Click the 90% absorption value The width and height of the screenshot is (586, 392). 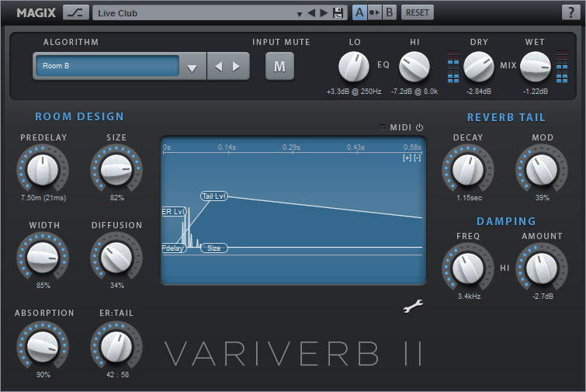43,375
